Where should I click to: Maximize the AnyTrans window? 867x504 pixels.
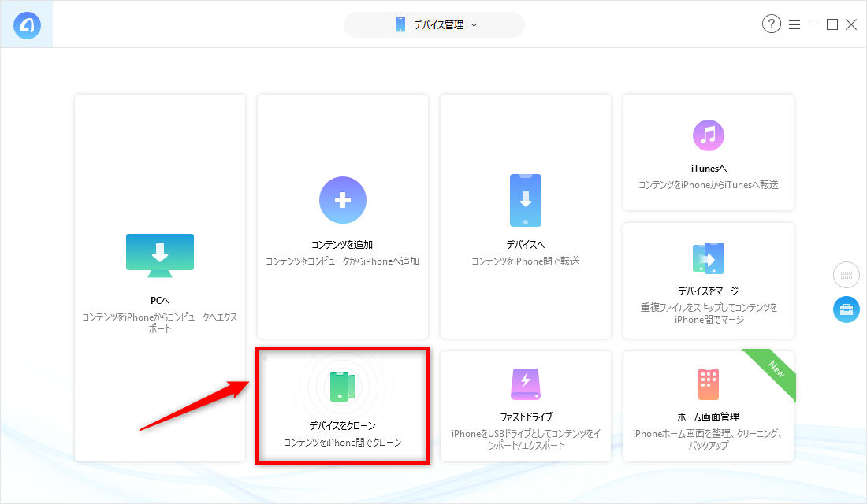coord(832,24)
